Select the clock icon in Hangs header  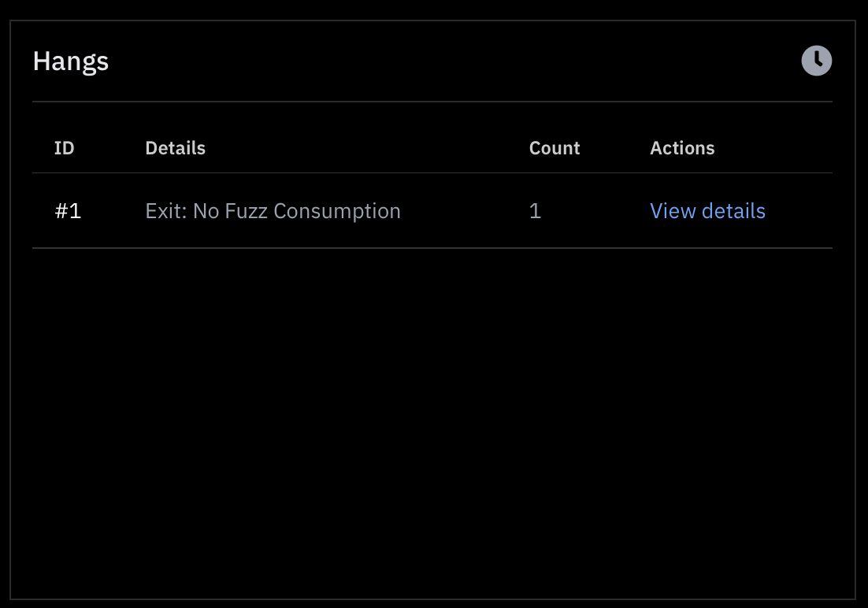coord(816,60)
